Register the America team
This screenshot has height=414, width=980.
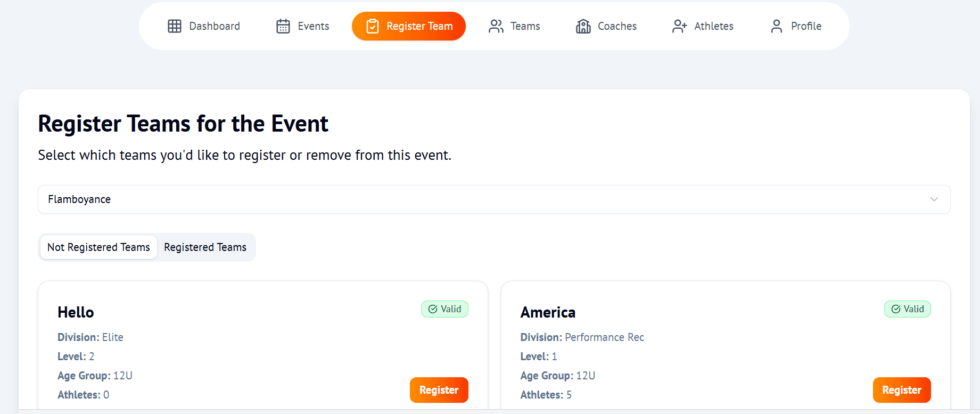pyautogui.click(x=902, y=390)
